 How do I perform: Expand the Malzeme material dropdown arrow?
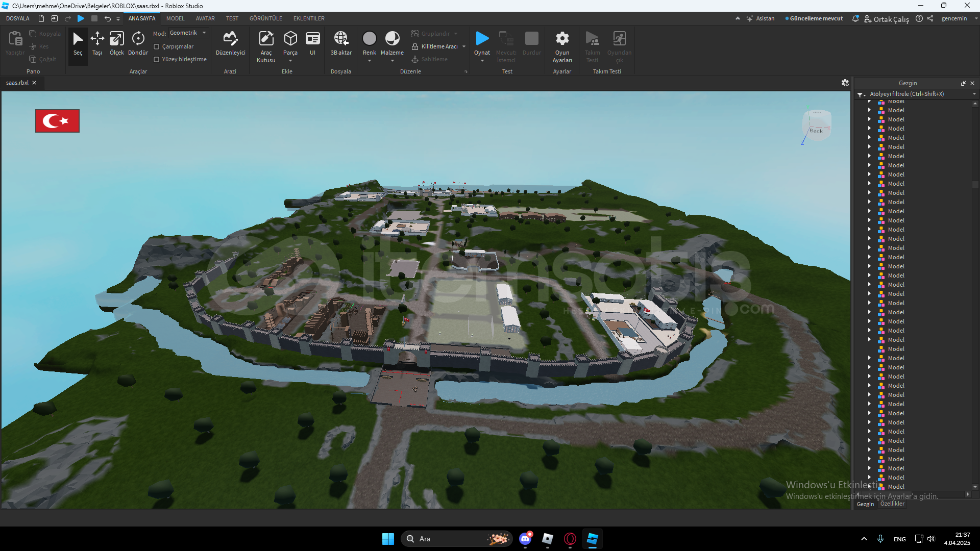(392, 61)
